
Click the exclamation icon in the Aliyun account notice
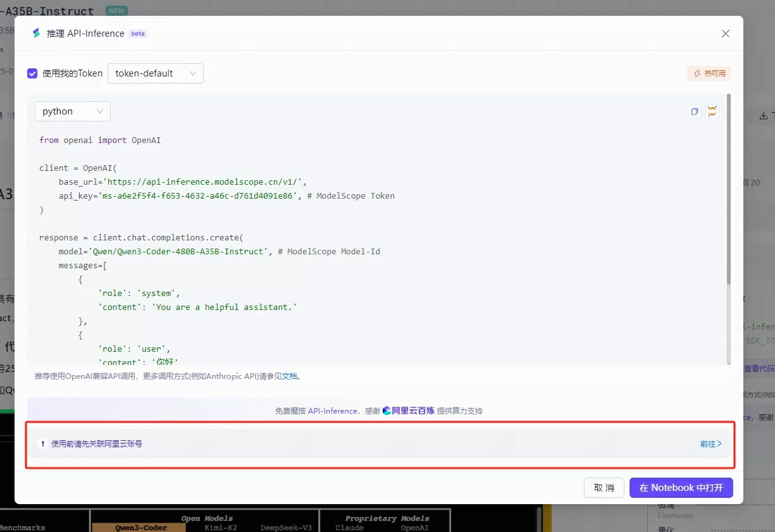coord(43,443)
